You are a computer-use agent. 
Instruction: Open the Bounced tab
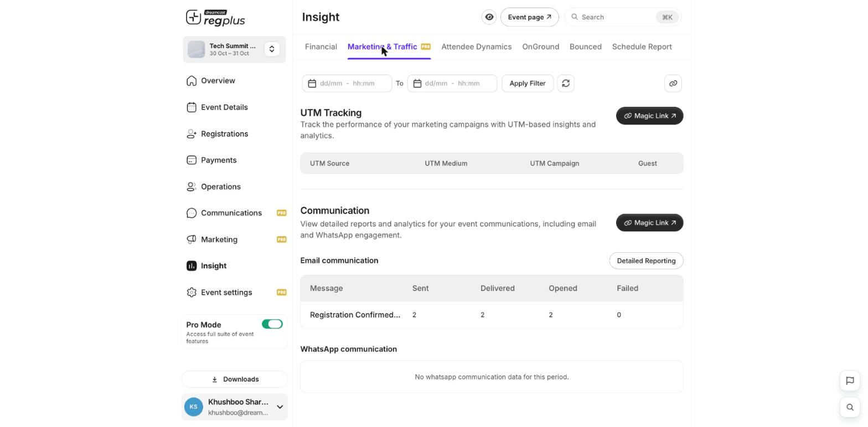point(586,47)
